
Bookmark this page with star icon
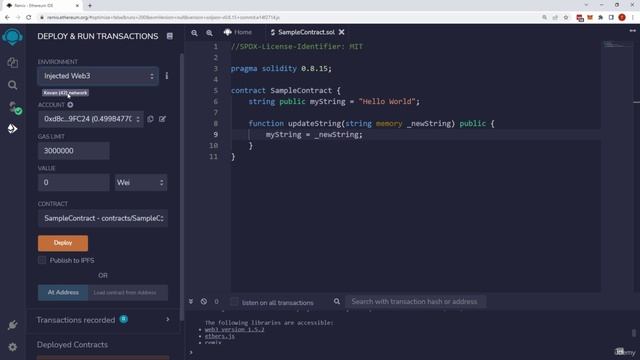[566, 18]
